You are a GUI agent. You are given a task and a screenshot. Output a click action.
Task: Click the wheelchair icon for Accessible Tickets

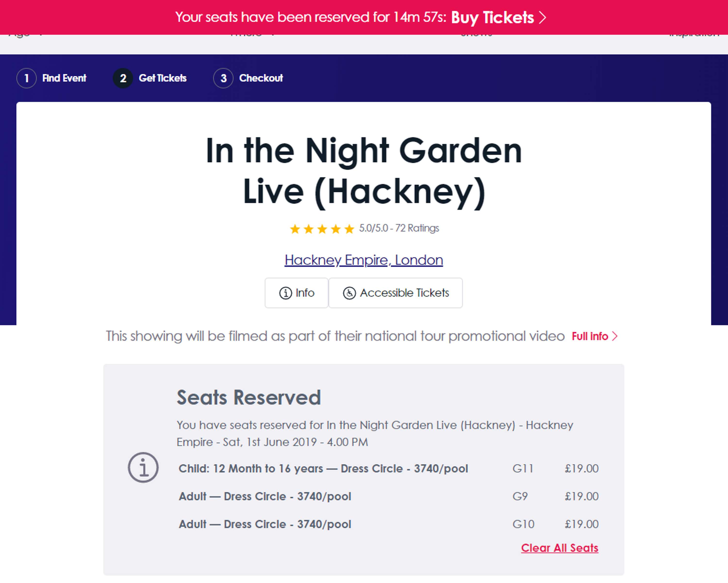(x=349, y=293)
